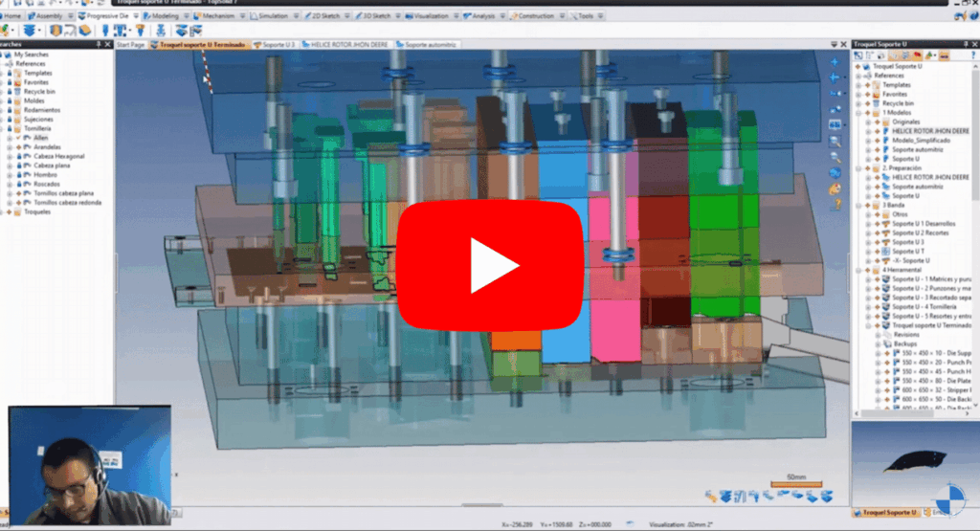The width and height of the screenshot is (980, 531).
Task: Click the red car icon in project toolbar
Action: 917,55
